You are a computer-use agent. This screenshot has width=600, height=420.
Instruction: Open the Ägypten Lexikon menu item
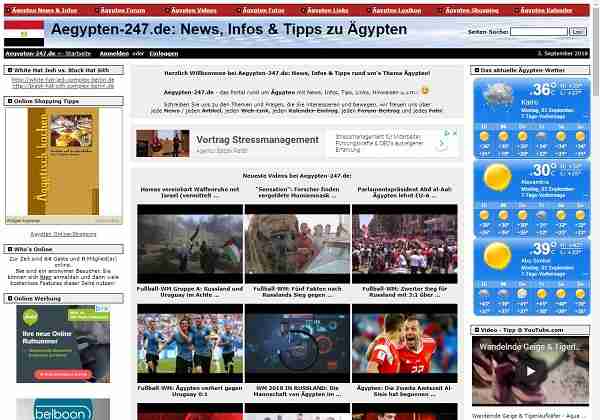pos(396,10)
